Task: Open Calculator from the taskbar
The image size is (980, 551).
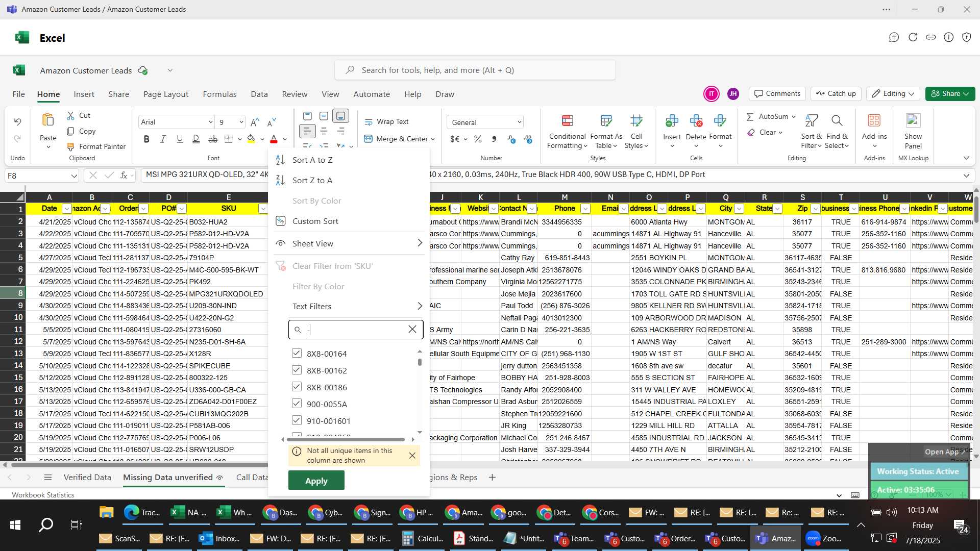Action: point(423,538)
